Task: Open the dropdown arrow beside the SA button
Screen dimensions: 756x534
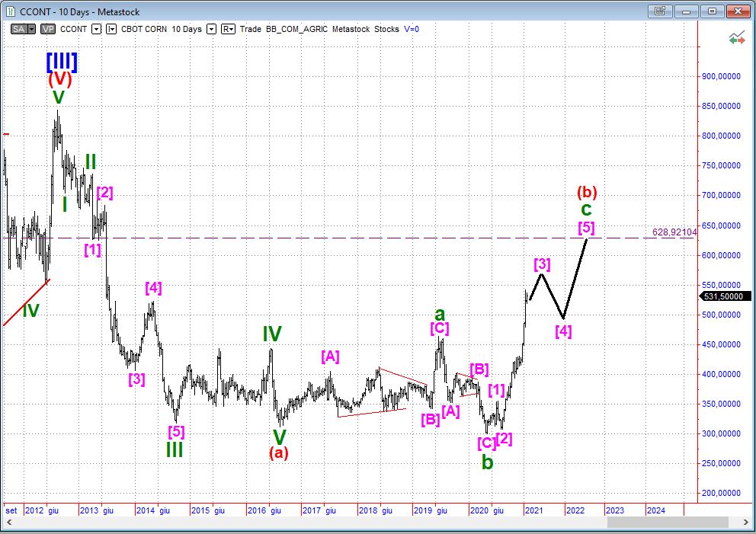Action: click(x=31, y=29)
